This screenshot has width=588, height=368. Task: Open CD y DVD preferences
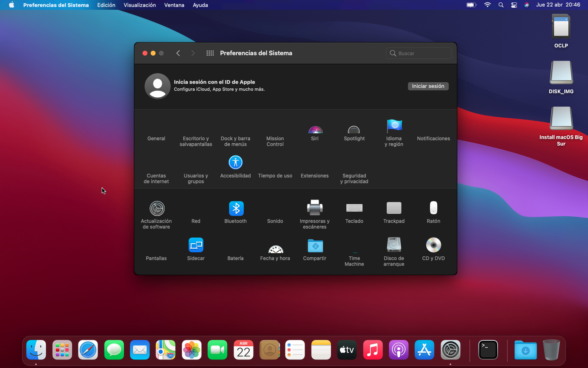(x=433, y=245)
